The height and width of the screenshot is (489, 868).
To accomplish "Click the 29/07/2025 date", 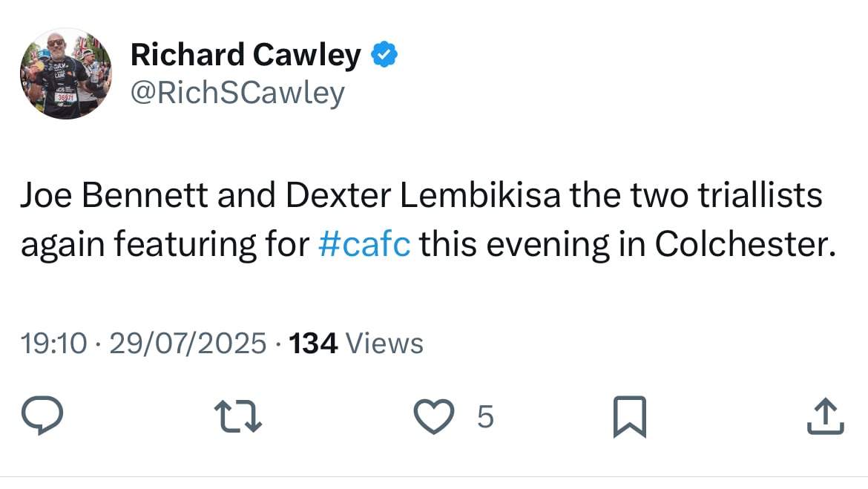I will click(188, 344).
